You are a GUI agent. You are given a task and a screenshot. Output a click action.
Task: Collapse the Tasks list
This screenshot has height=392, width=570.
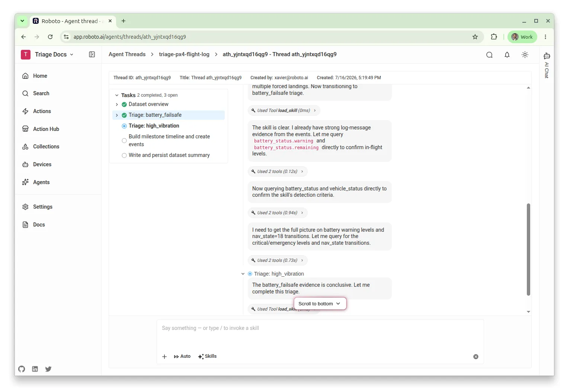[x=117, y=95]
